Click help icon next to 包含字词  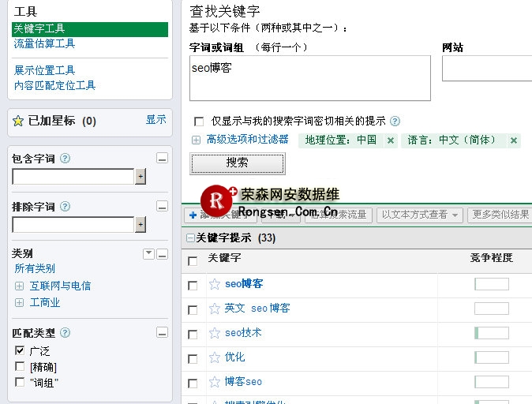point(66,159)
